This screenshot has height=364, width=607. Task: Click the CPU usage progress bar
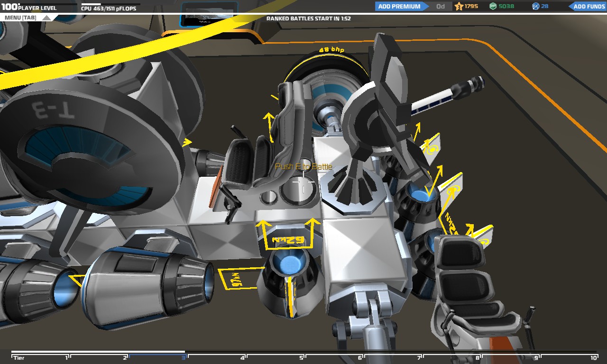(110, 4)
